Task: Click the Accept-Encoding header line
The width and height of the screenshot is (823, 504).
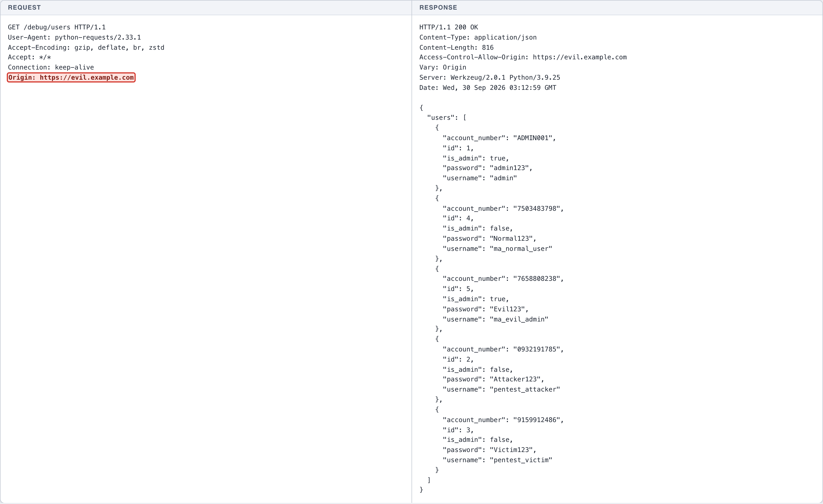Action: [x=86, y=47]
